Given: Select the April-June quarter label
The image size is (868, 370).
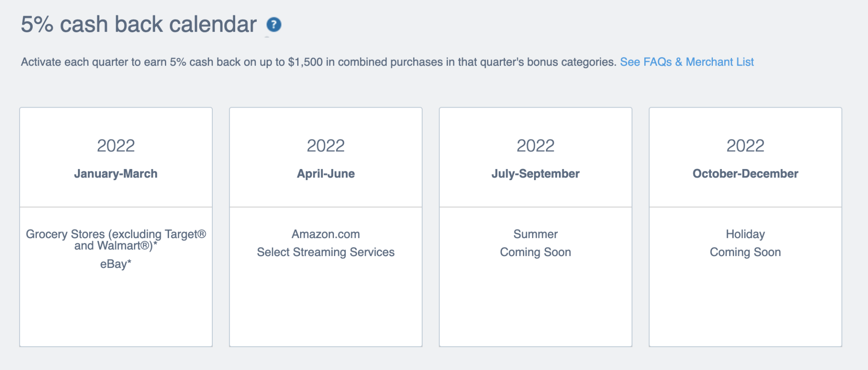Looking at the screenshot, I should coord(325,174).
